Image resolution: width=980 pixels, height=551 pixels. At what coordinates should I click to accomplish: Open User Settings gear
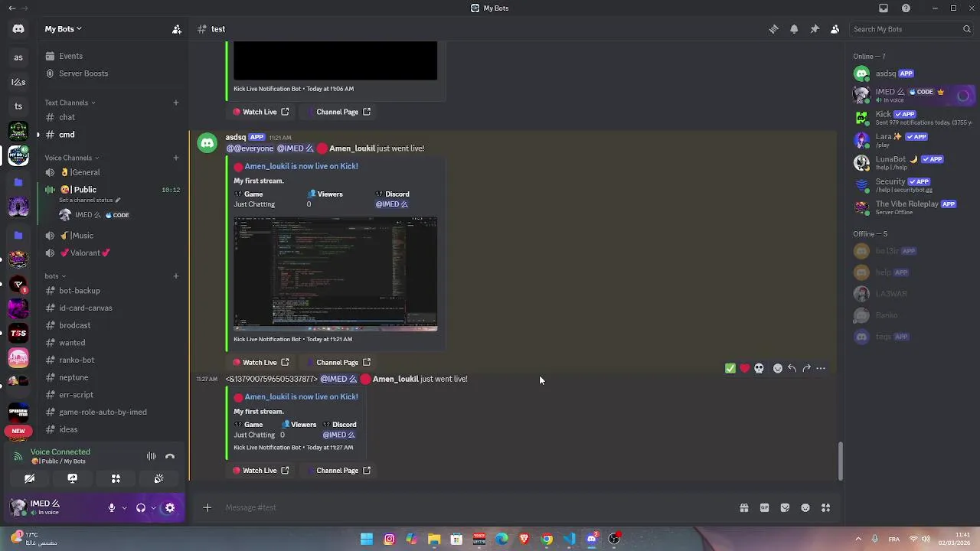[170, 508]
